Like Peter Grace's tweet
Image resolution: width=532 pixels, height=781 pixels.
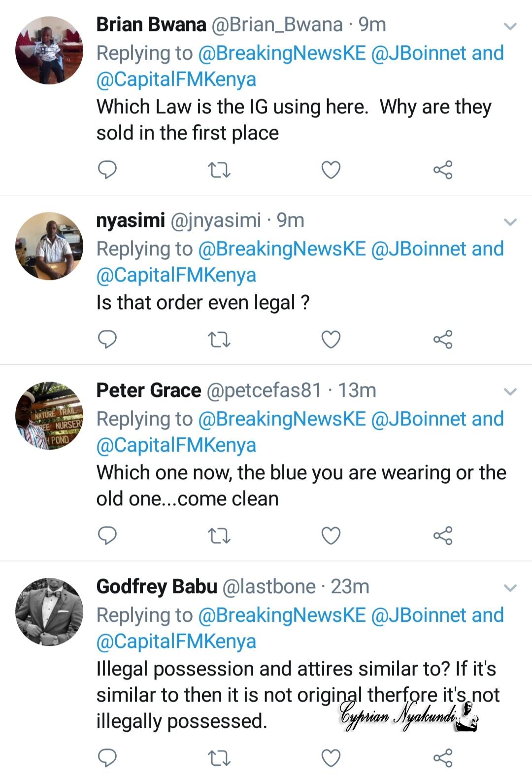[331, 535]
